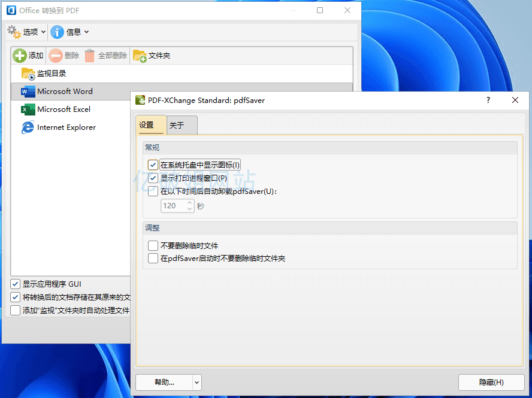Screen dimensions: 532x398
Task: Enable 不要删除临时文件 checkbox
Action: click(x=153, y=245)
